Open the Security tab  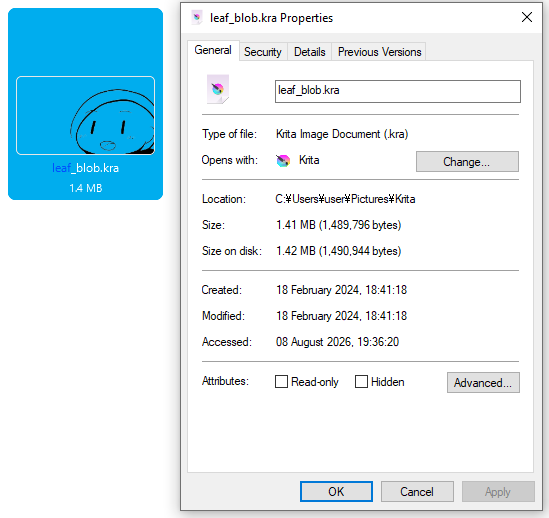tap(263, 52)
